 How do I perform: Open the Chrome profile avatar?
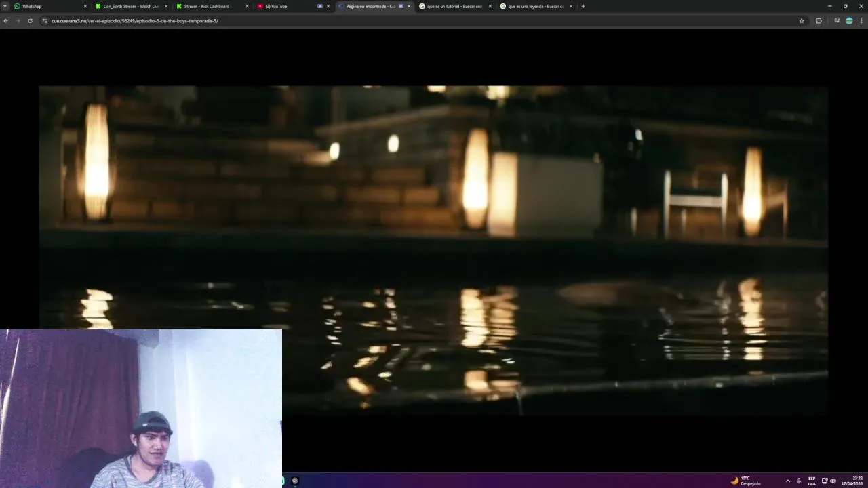(849, 21)
